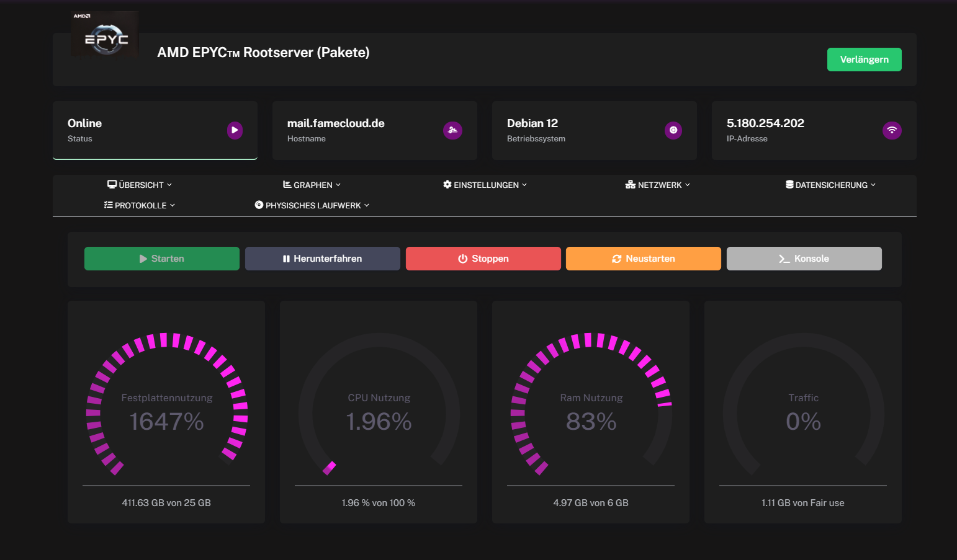Click the Herunterfahren shutdown button

(x=322, y=259)
